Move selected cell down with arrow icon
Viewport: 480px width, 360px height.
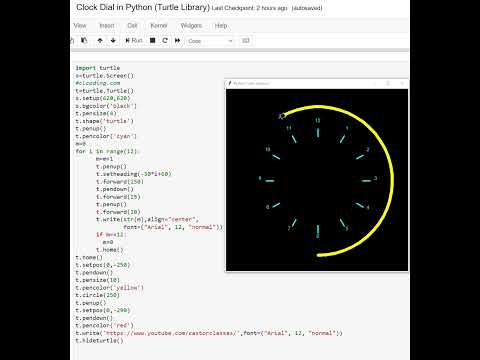pyautogui.click(x=113, y=40)
